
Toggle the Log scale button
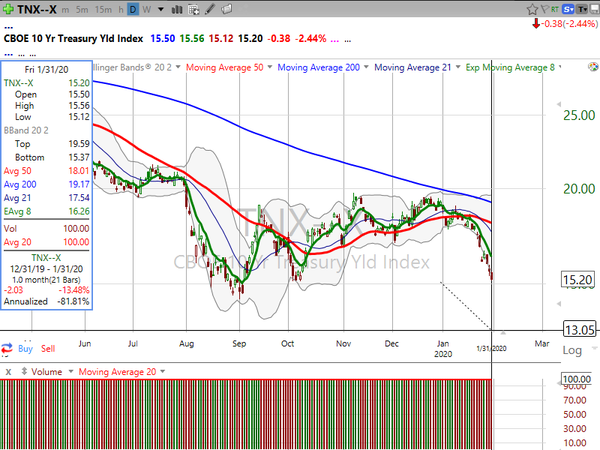click(x=572, y=350)
